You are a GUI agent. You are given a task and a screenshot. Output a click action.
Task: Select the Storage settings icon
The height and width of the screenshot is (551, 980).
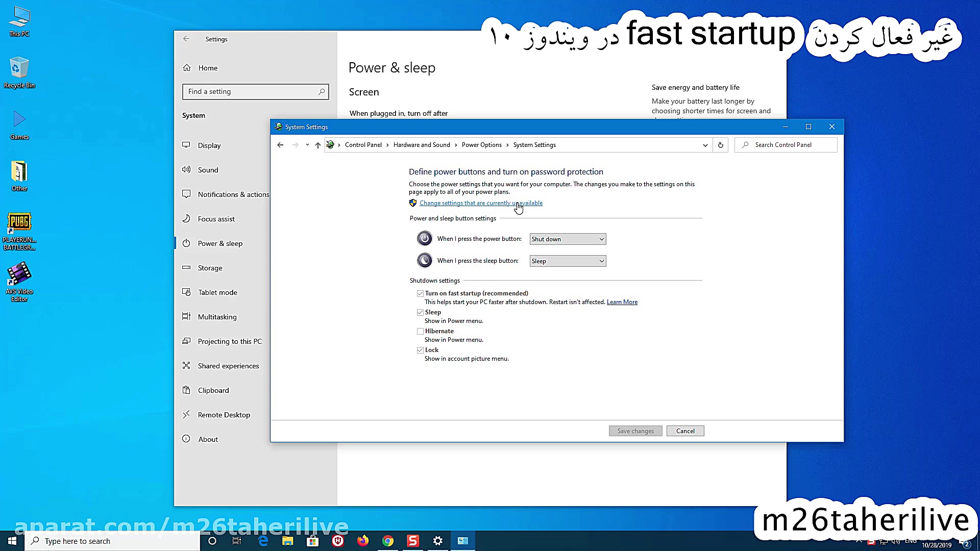[x=187, y=267]
